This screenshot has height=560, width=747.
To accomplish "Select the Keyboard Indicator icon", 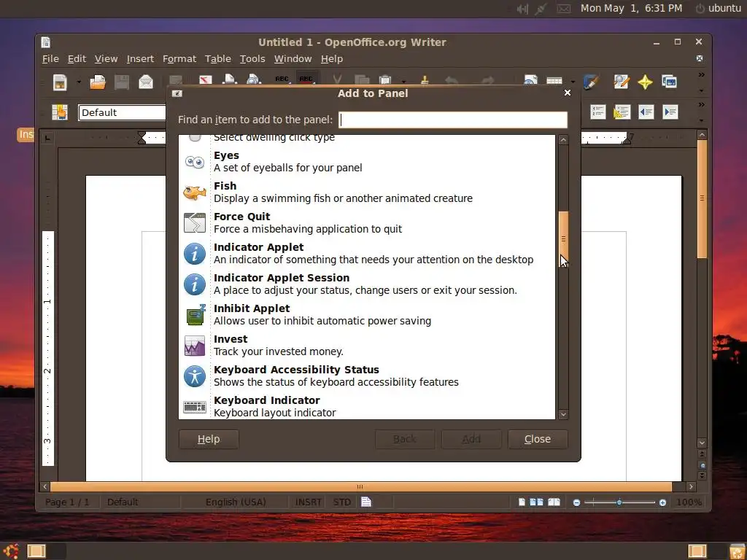I will pos(194,407).
